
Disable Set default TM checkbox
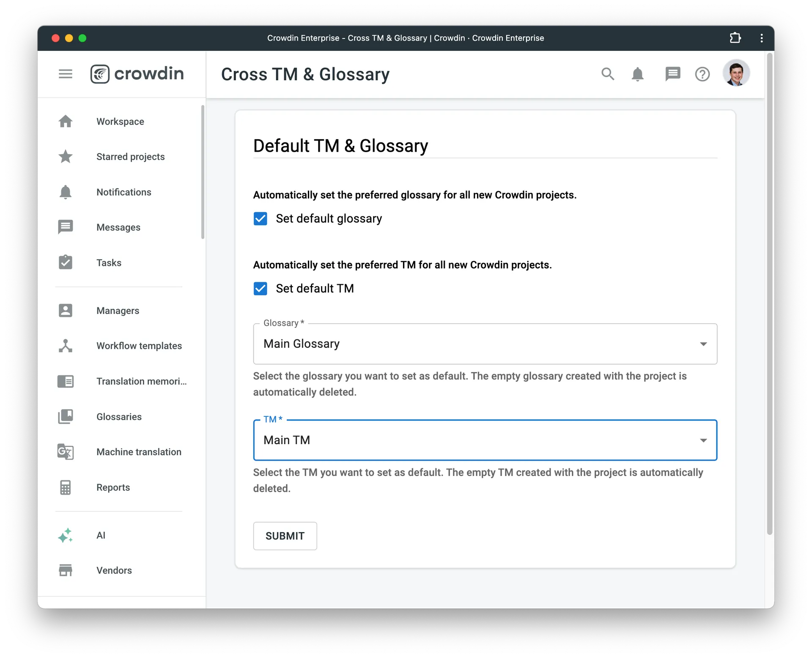coord(261,289)
